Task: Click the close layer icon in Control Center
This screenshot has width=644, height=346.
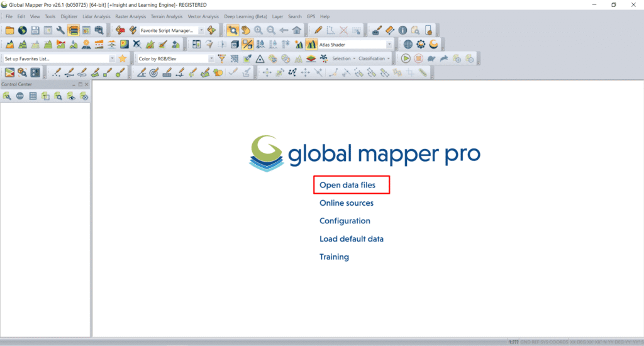Action: (x=84, y=96)
